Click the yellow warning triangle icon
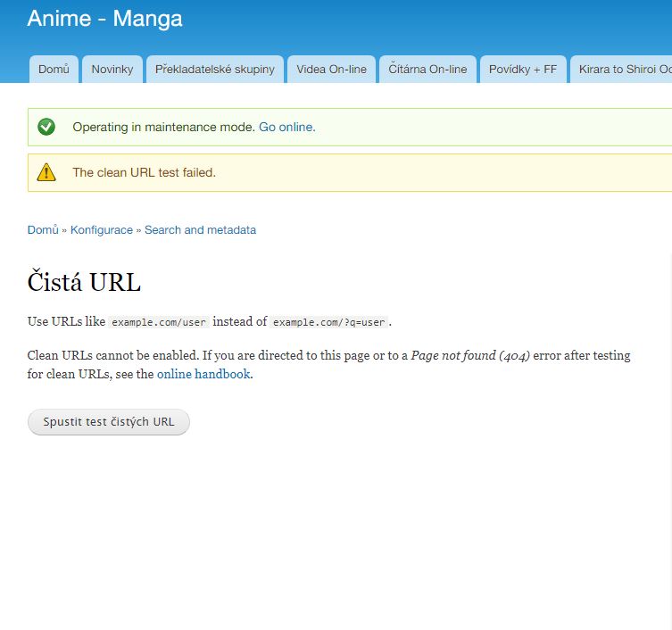This screenshot has width=672, height=630. tap(46, 172)
